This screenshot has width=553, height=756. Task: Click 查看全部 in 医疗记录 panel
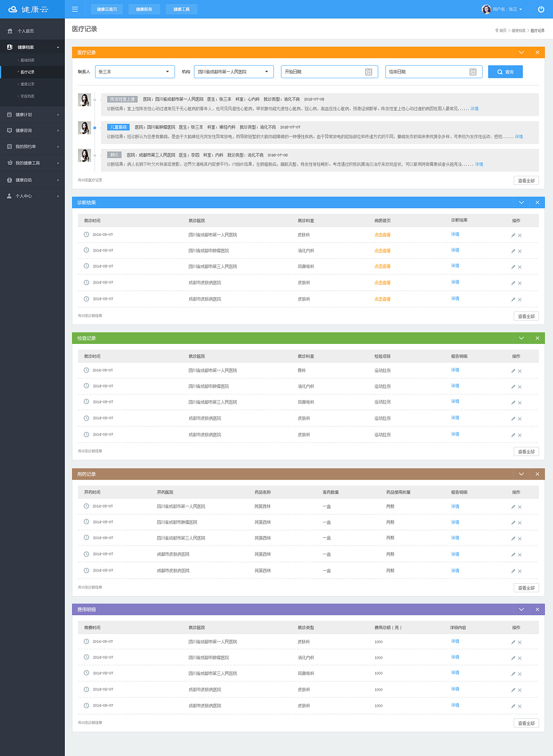coord(526,181)
